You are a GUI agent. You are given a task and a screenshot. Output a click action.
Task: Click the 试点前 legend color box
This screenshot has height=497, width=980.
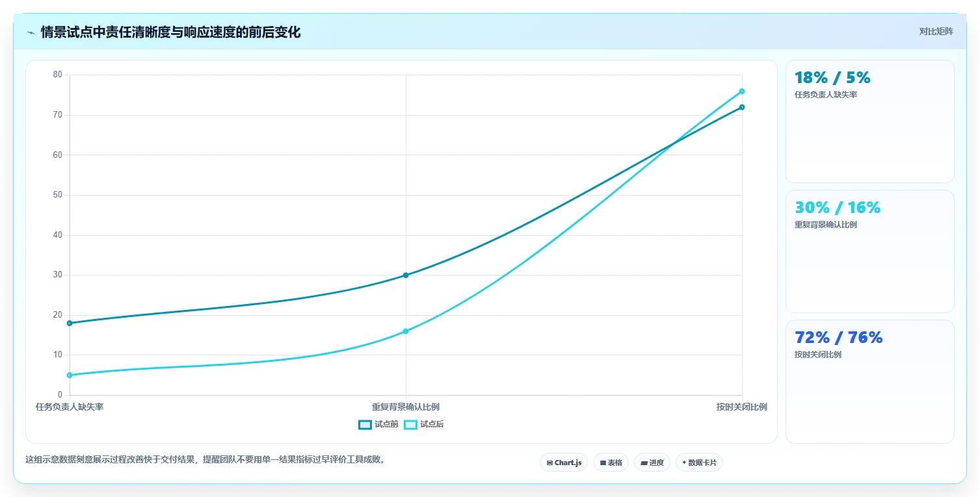point(365,424)
